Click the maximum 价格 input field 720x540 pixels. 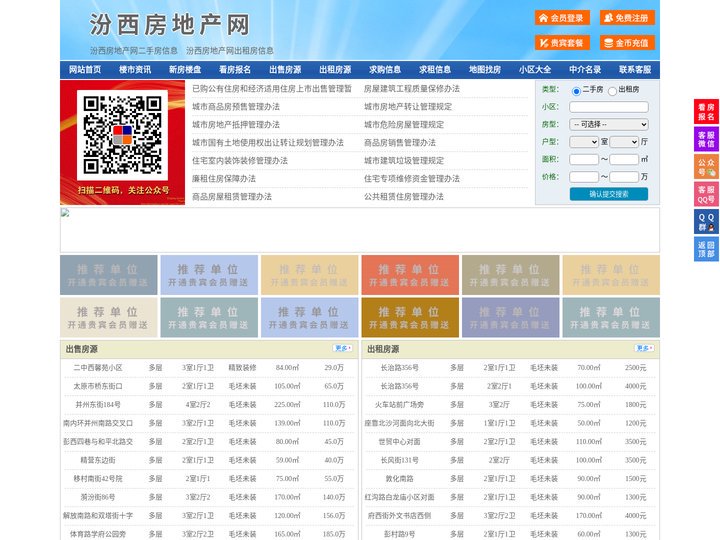[x=624, y=177]
